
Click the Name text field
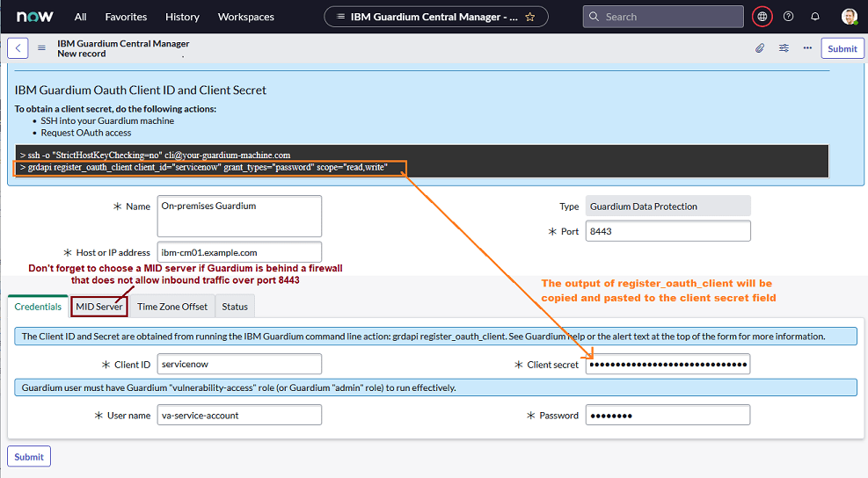click(x=239, y=216)
